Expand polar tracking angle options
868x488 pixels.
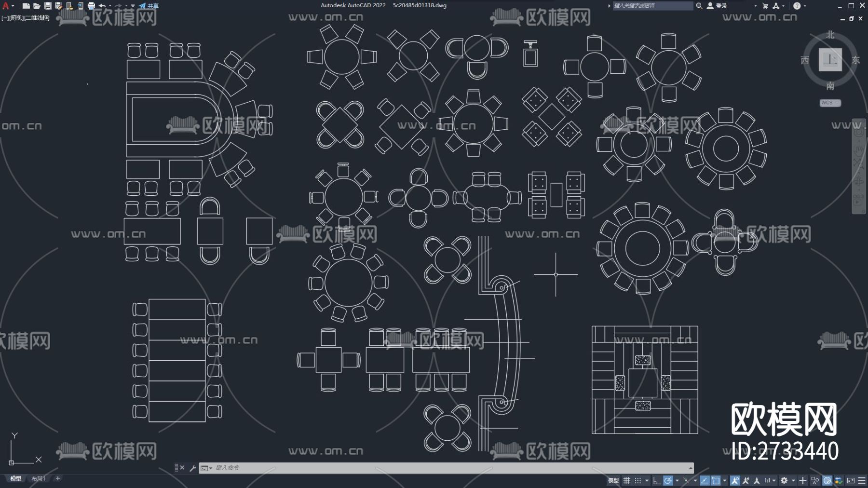pos(677,480)
